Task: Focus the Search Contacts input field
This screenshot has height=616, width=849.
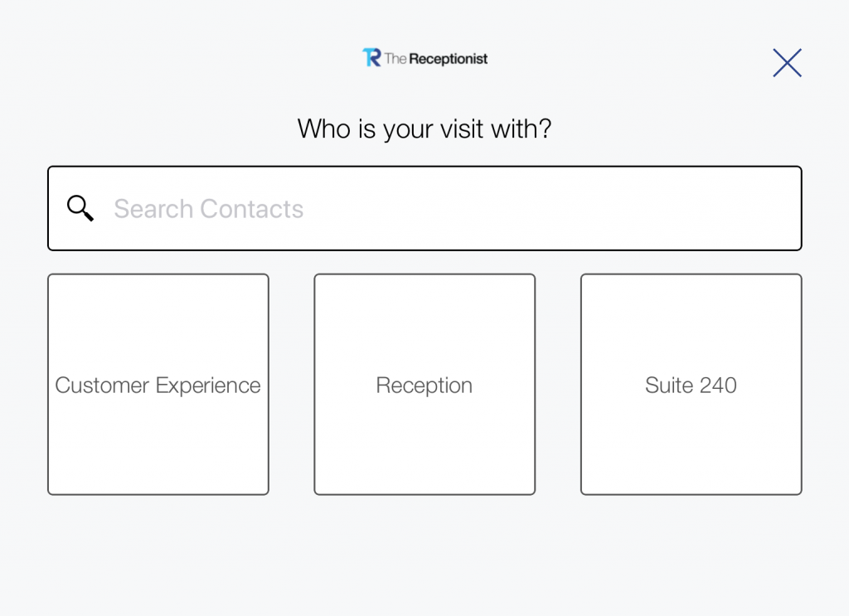Action: 424,208
